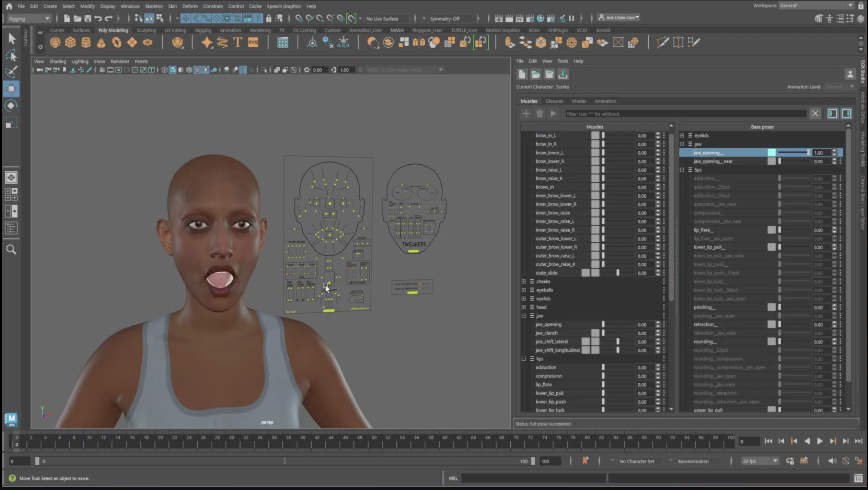Open the Rigging menu set dropdown
Image resolution: width=868 pixels, height=490 pixels.
29,19
